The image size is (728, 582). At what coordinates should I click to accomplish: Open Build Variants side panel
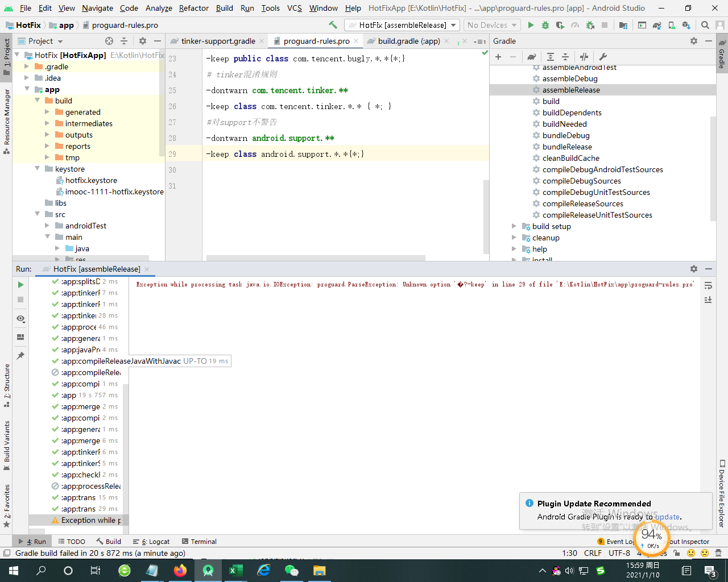tap(7, 446)
